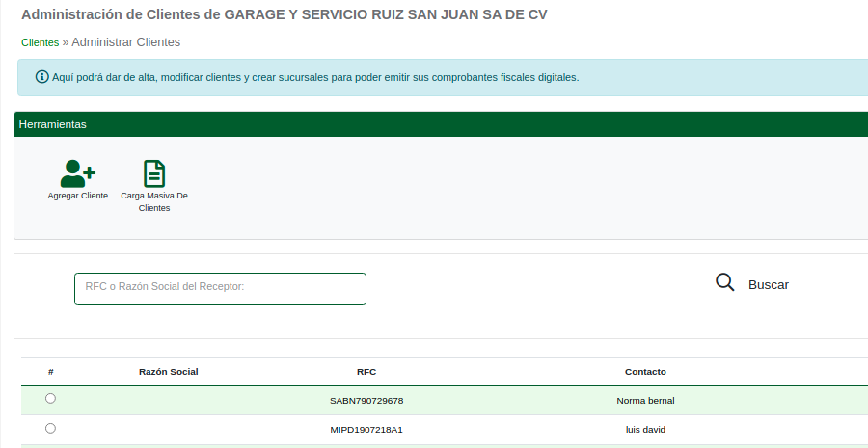This screenshot has width=868, height=448.
Task: Open Carga Masiva De Clientes label
Action: tap(153, 201)
